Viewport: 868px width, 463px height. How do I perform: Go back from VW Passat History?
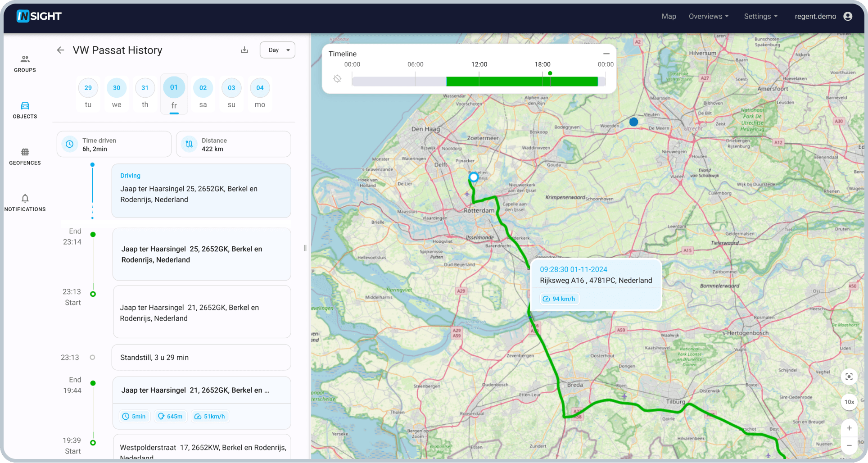coord(60,50)
